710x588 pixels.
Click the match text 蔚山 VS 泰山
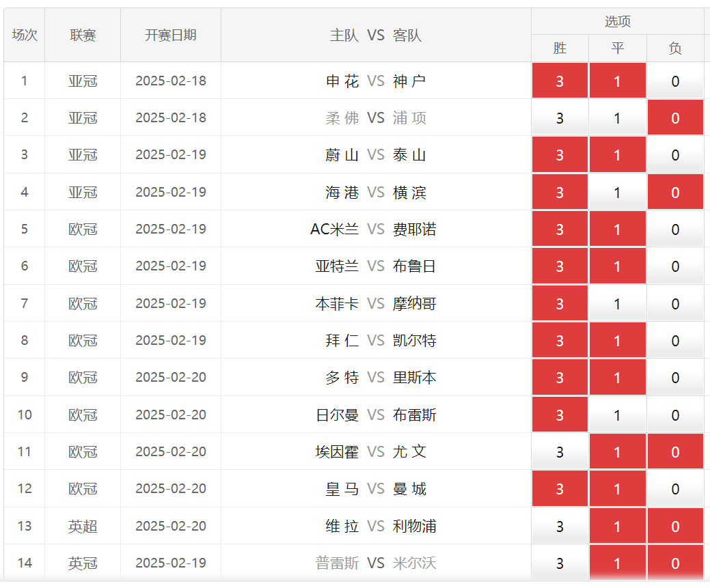pyautogui.click(x=376, y=155)
